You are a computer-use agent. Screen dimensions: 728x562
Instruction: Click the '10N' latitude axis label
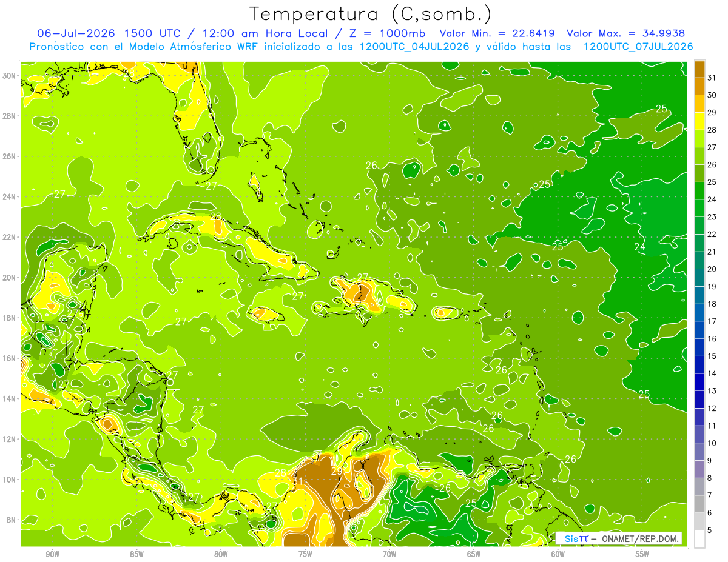pos(9,479)
